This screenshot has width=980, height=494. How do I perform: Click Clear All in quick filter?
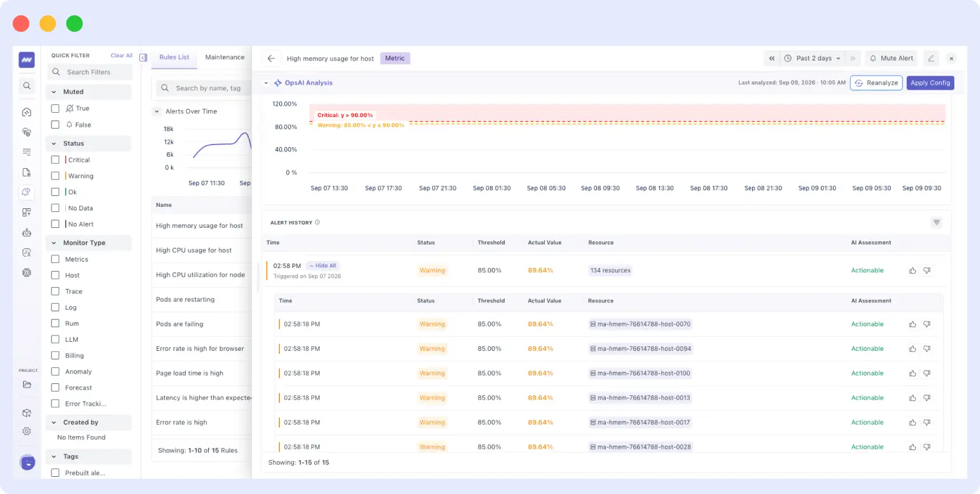click(x=122, y=55)
